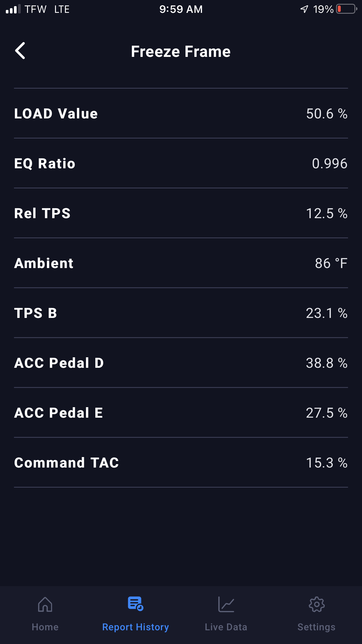Tap the EQ Ratio label
This screenshot has height=644, width=362.
(x=45, y=163)
